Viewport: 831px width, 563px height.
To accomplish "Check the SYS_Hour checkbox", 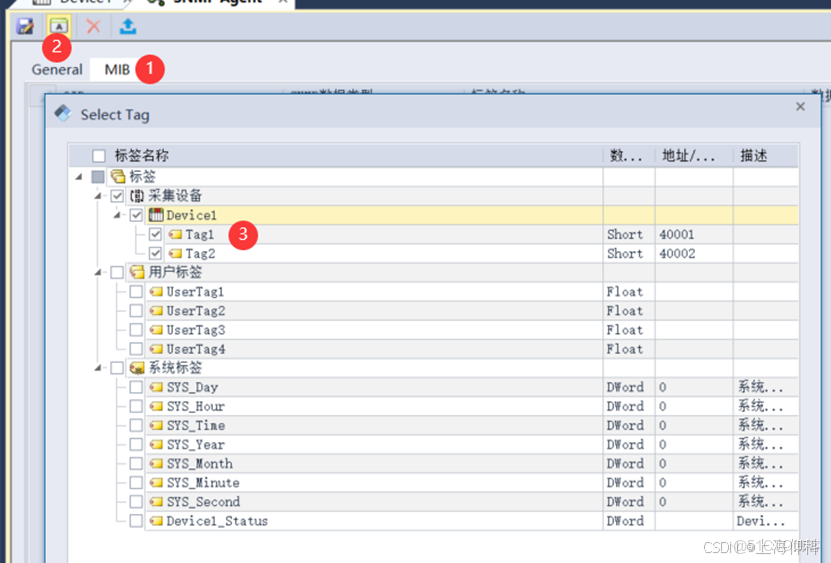I will pos(136,406).
